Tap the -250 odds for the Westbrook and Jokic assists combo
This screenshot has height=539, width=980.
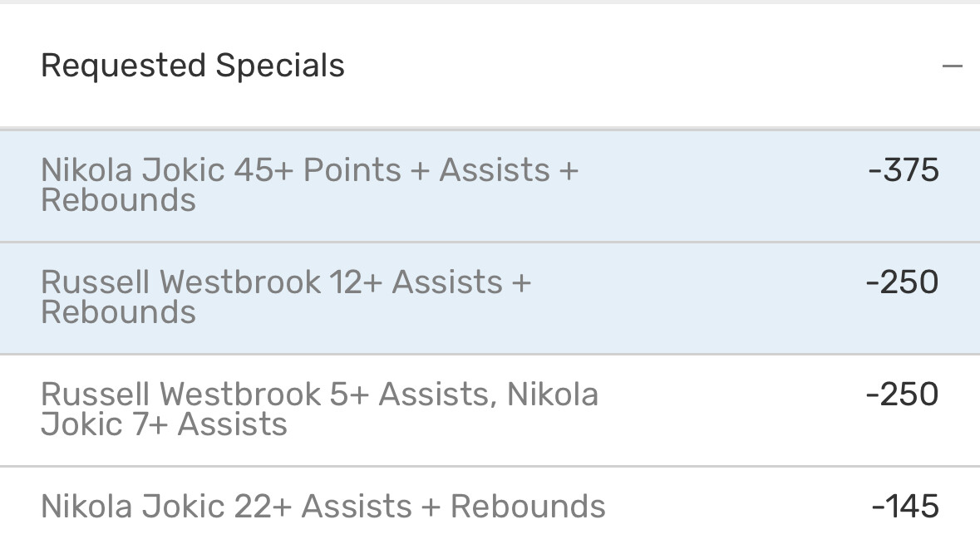[x=902, y=394]
